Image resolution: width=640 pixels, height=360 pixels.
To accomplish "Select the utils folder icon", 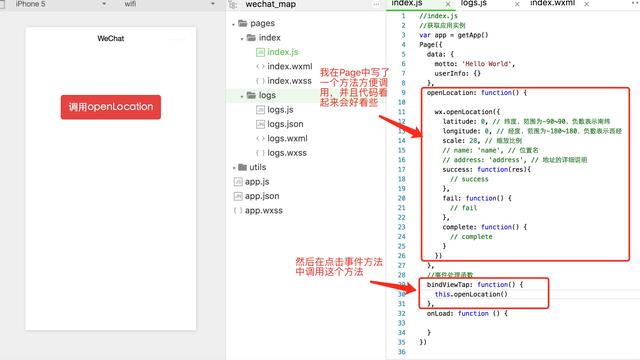I will pos(242,167).
